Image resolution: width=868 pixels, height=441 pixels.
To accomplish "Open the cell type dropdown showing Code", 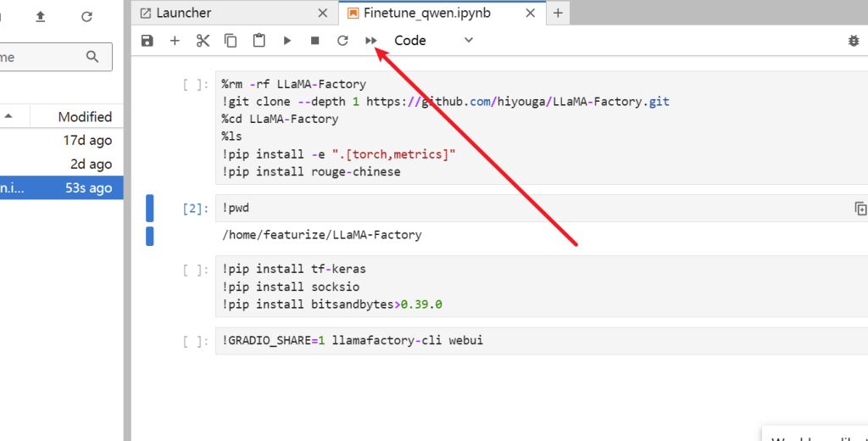I will pos(433,41).
